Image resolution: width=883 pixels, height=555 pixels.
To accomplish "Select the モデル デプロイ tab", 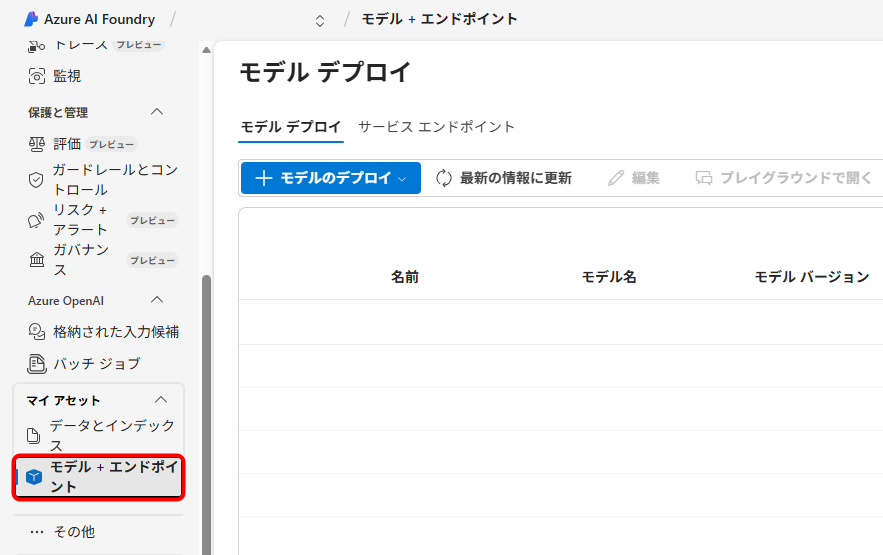I will click(291, 127).
